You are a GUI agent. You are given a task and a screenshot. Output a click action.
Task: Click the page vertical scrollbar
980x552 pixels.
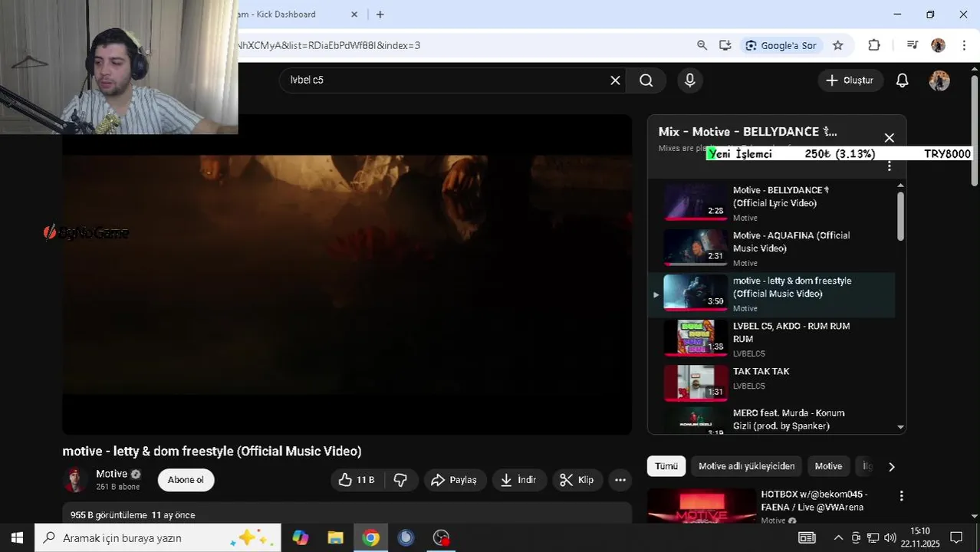point(975,130)
